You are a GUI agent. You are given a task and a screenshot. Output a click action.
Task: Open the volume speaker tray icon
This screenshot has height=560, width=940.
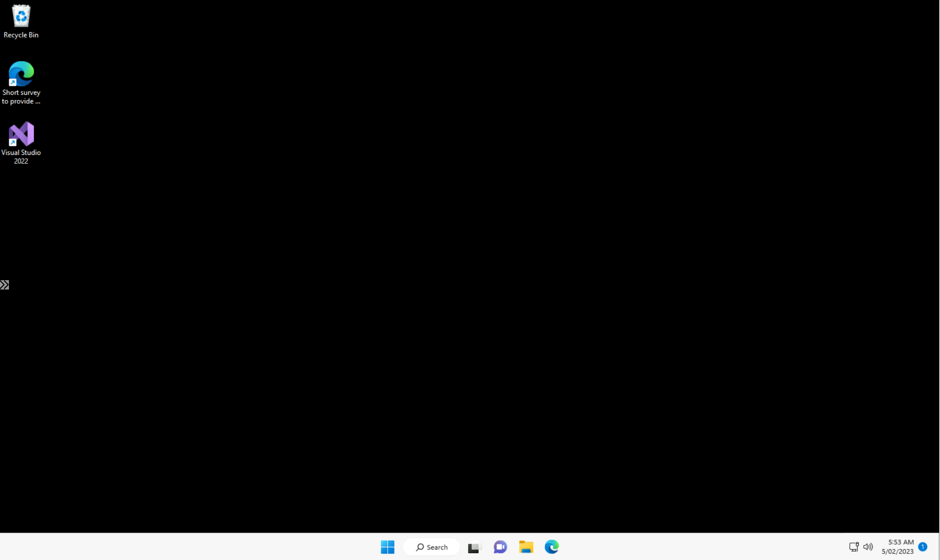click(x=868, y=547)
